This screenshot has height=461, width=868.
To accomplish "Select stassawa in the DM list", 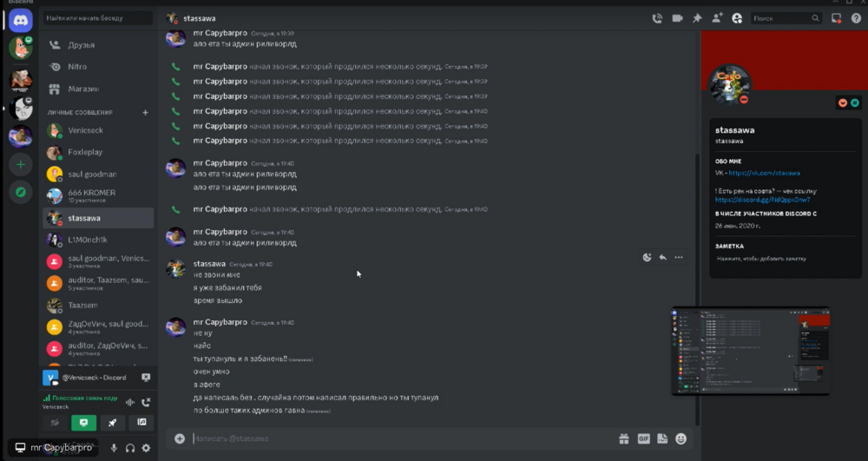I will pyautogui.click(x=98, y=218).
